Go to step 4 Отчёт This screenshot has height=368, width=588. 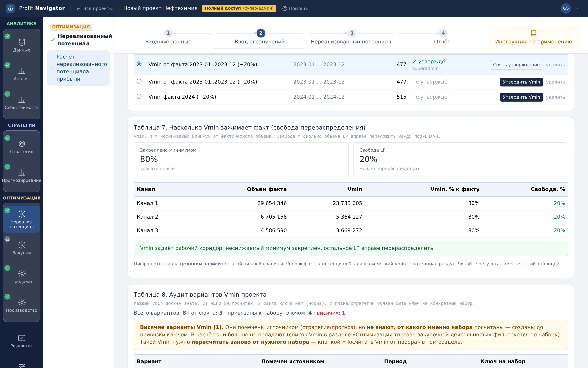[442, 37]
